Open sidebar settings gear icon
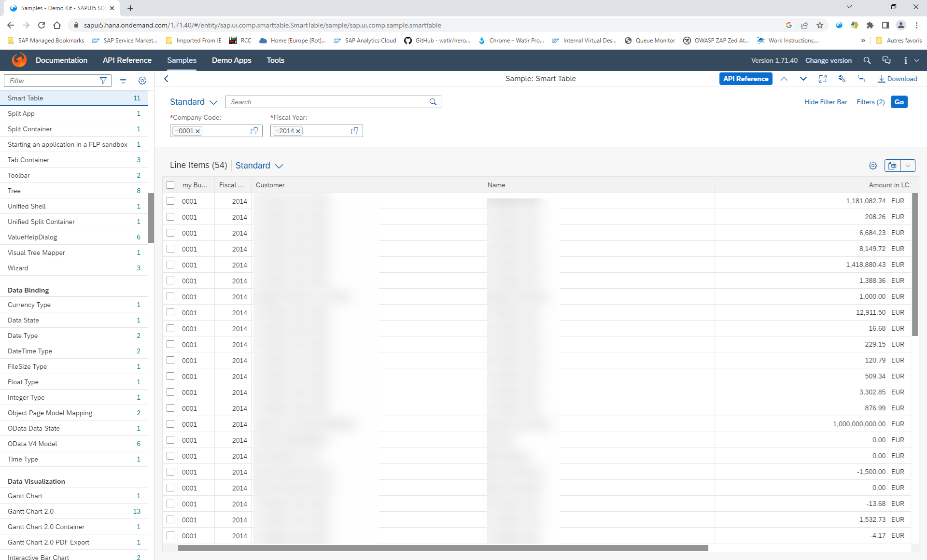 [142, 81]
